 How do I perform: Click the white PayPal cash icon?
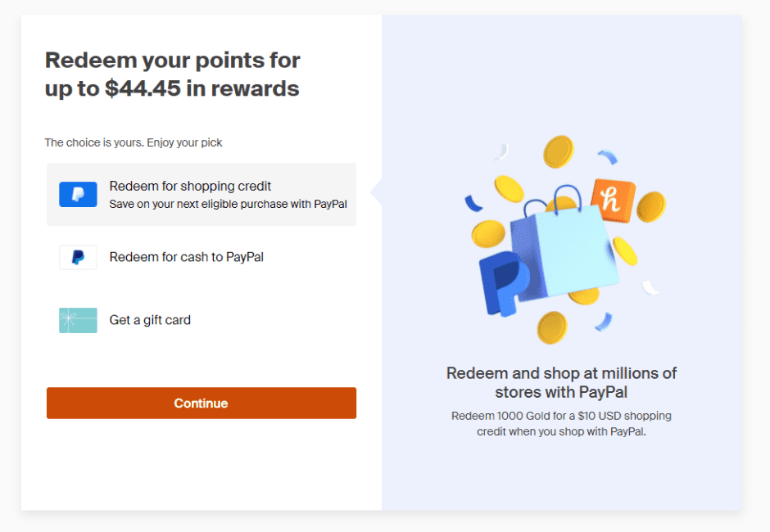[77, 256]
